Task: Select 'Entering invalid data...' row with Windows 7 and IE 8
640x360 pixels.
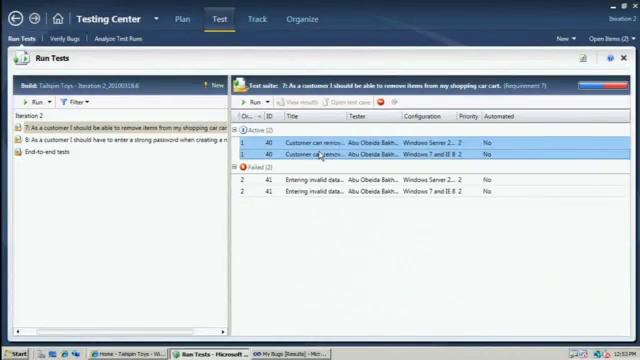Action: [x=435, y=191]
